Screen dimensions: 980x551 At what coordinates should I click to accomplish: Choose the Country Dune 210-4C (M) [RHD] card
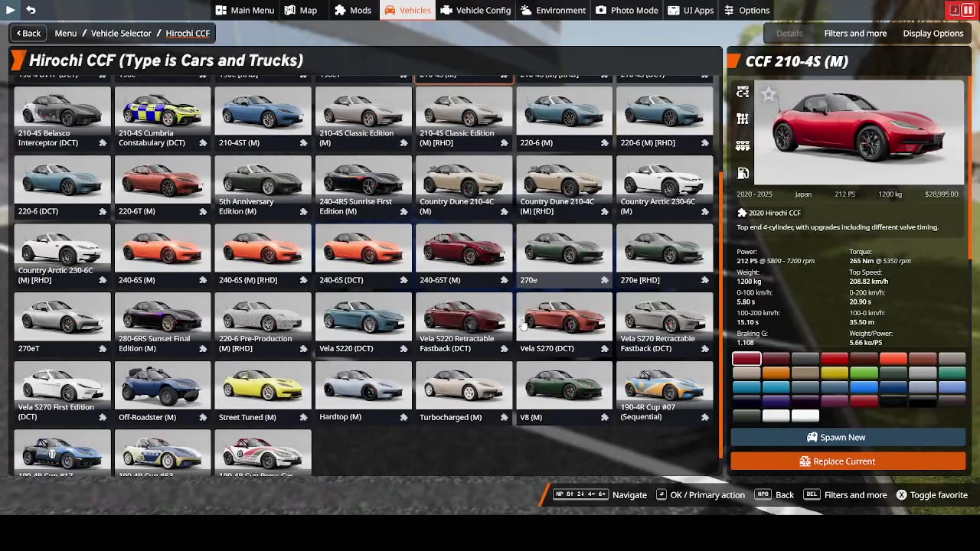(x=563, y=186)
